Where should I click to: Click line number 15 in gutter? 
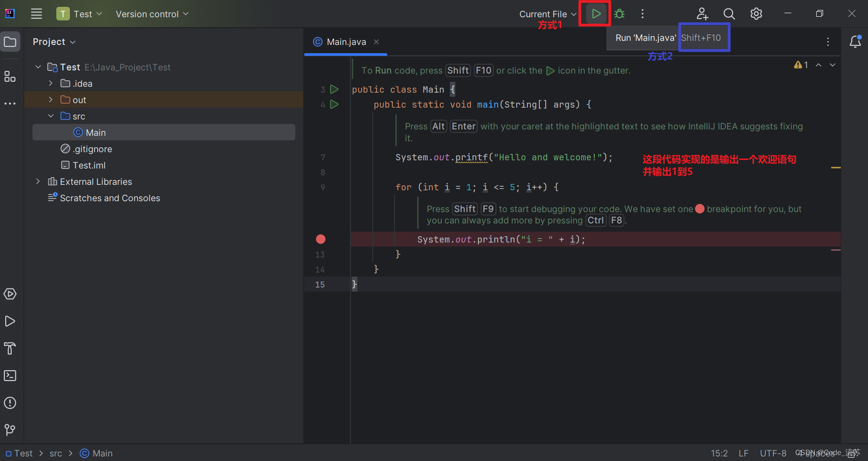(x=320, y=284)
